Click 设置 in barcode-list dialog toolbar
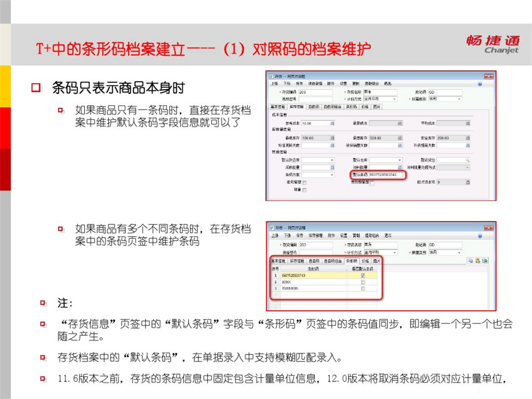The image size is (532, 399). (344, 236)
